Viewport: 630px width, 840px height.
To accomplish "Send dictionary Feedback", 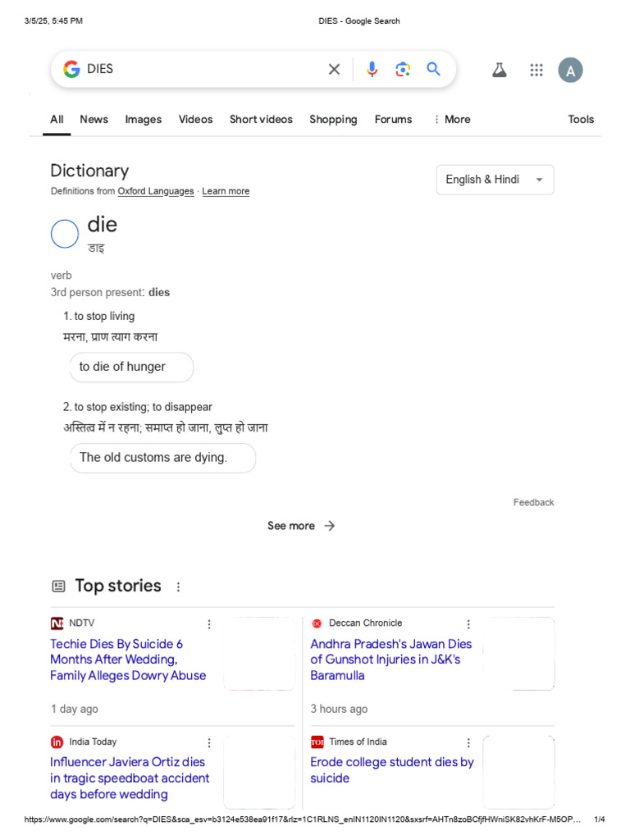I will point(533,502).
